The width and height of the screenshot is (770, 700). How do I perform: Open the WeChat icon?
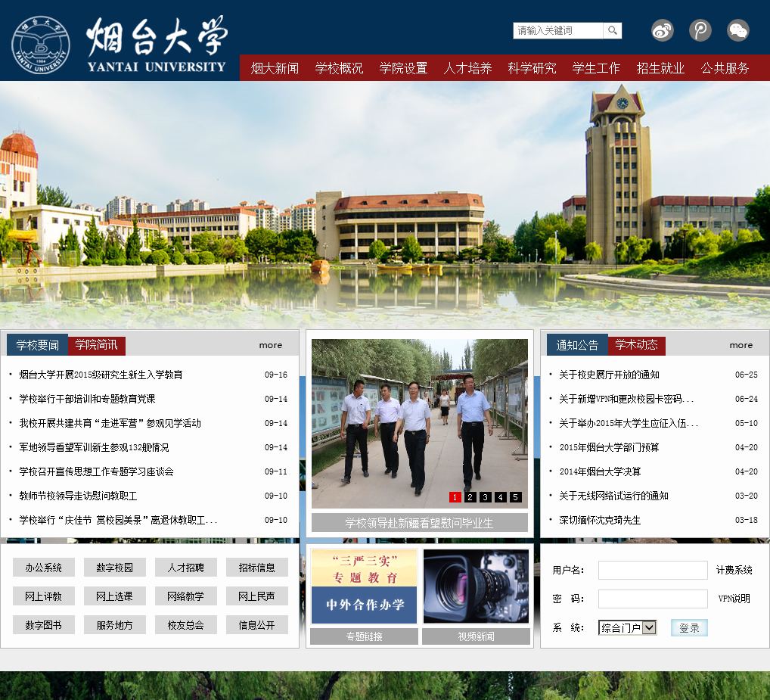point(738,30)
